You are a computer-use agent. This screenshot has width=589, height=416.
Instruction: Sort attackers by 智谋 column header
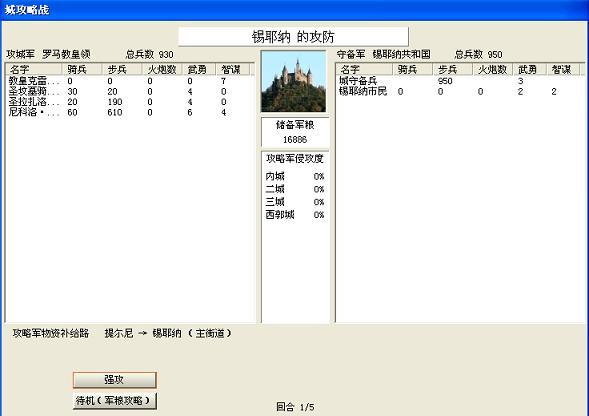pos(233,70)
